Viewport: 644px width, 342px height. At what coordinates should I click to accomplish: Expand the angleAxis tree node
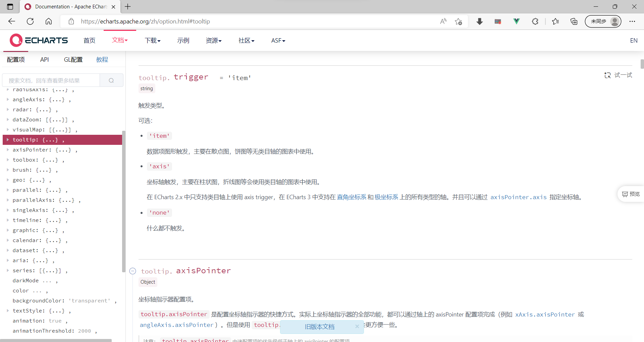[x=8, y=99]
